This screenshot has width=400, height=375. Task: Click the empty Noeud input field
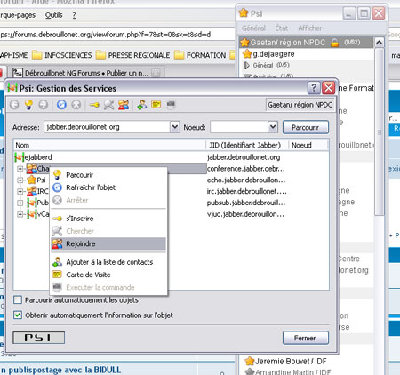click(x=240, y=127)
